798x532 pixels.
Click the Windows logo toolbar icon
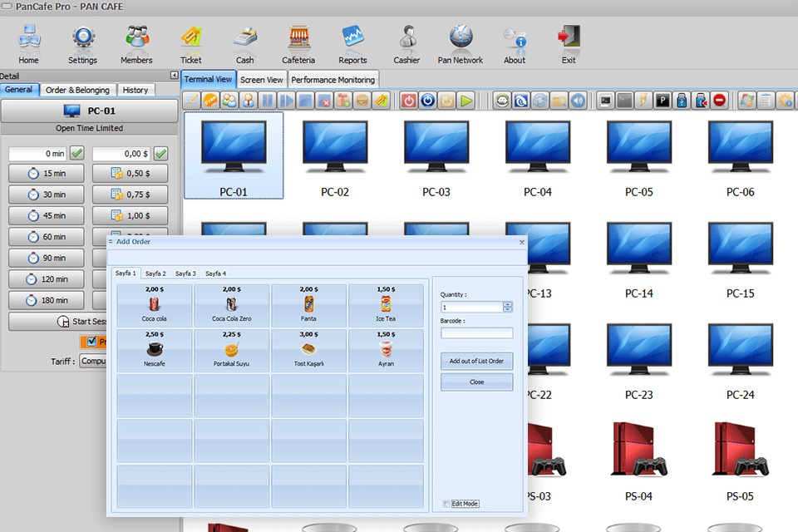pos(747,101)
